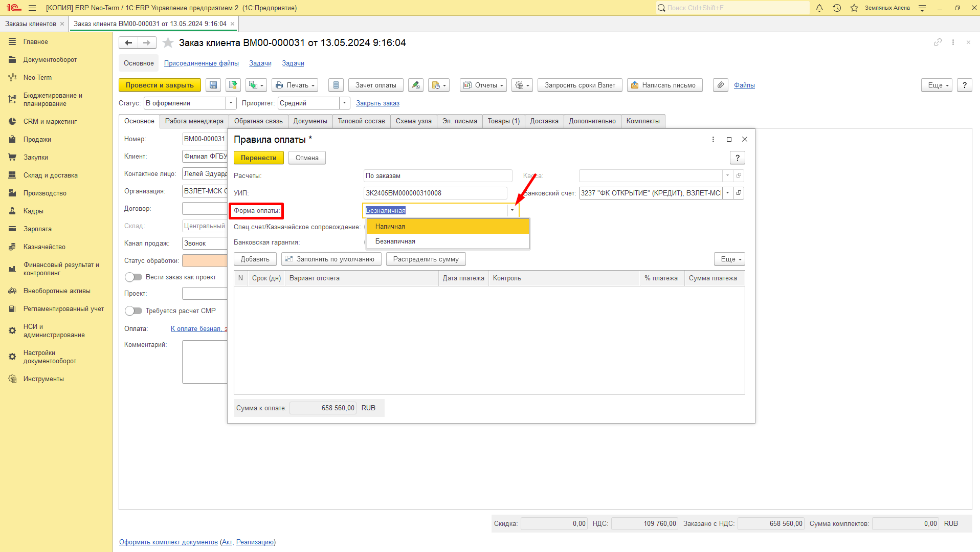The image size is (980, 552).
Task: Toggle Вести заказ как проект switch
Action: coord(133,277)
